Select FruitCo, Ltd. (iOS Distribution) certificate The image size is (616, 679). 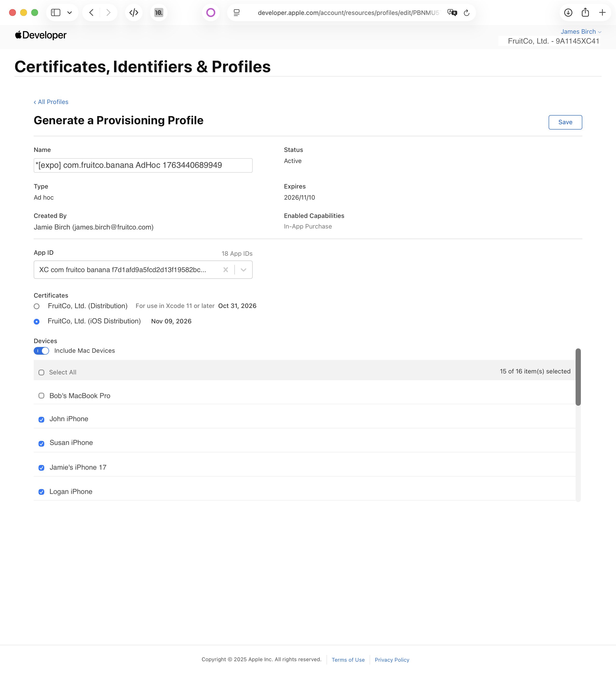coord(37,322)
